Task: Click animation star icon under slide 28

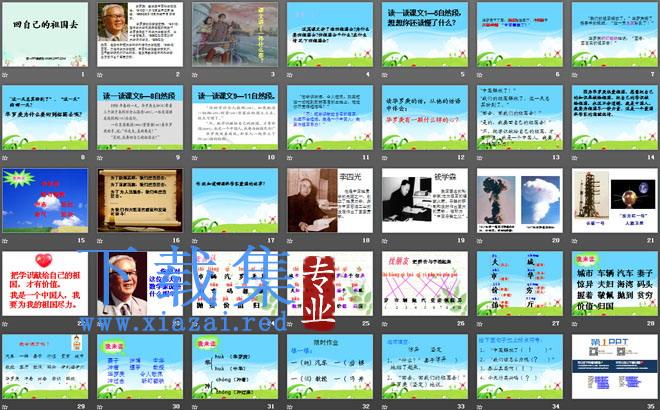Action: click(x=575, y=324)
